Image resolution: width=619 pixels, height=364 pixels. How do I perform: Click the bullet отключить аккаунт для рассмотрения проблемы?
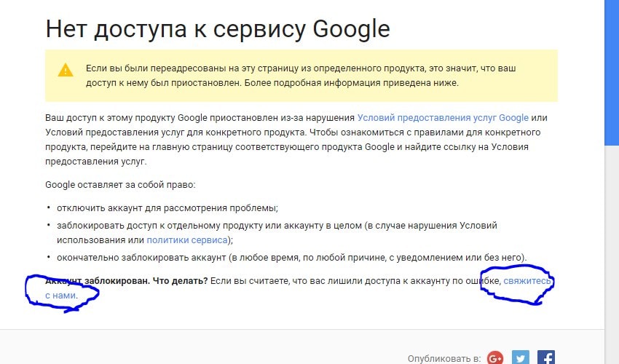[167, 208]
